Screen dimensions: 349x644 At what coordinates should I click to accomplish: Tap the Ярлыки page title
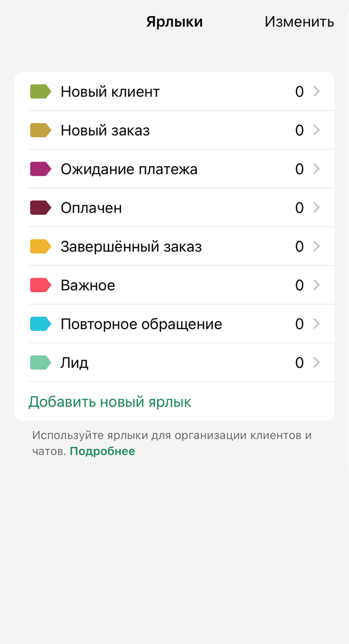coord(174,22)
